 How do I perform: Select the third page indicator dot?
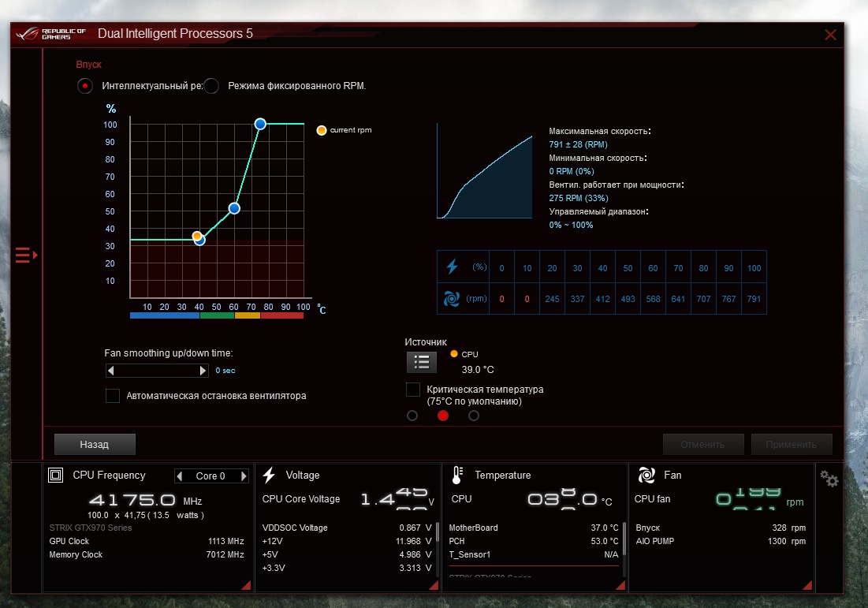pos(474,416)
